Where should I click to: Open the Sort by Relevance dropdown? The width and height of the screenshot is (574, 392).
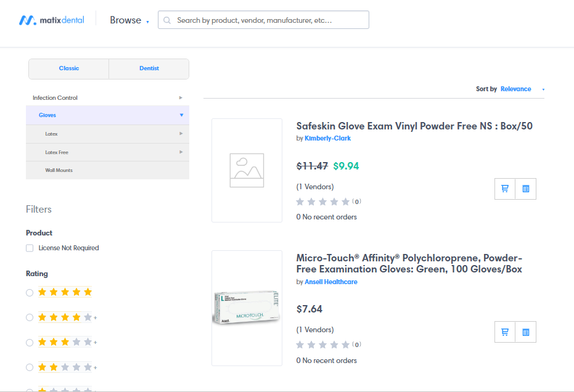(522, 89)
